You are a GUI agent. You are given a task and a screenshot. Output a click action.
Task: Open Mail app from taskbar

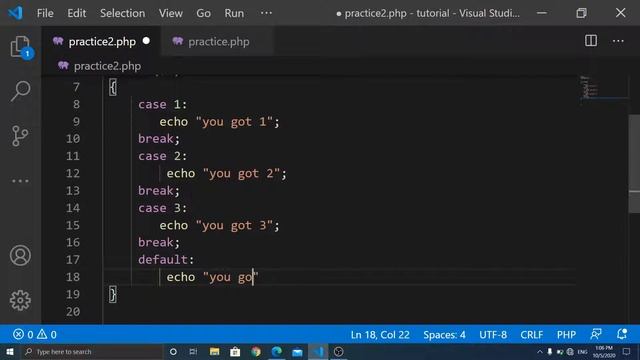pos(297,352)
